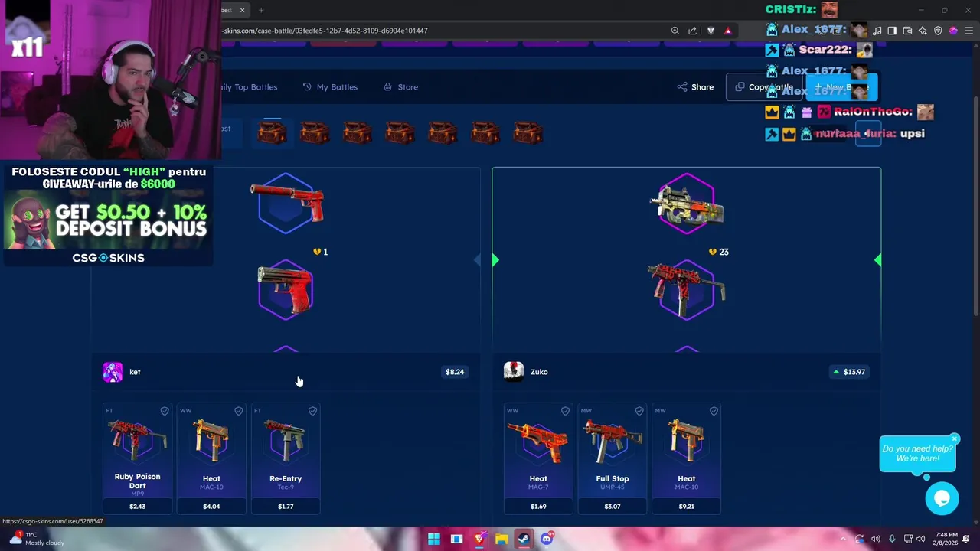Open the notification bell on the taskbar
This screenshot has height=551, width=980.
[x=966, y=539]
